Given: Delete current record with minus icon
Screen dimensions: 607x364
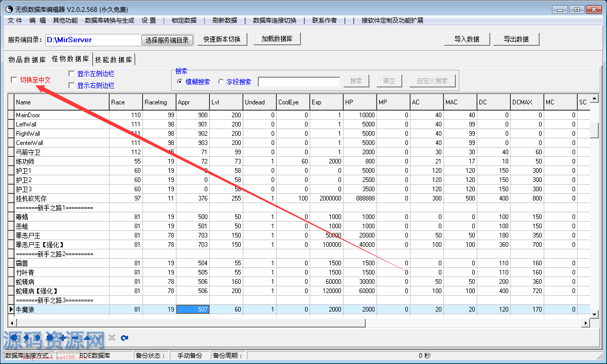Looking at the screenshot, I should (75, 338).
